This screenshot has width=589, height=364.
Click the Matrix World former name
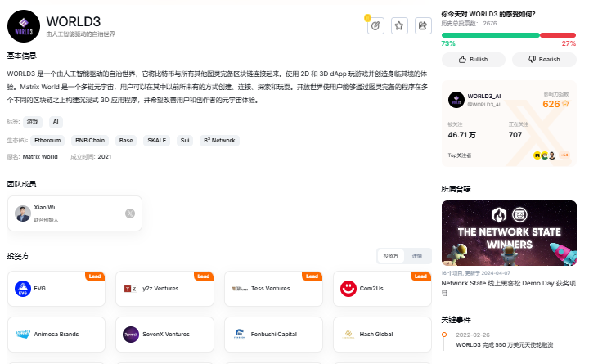40,157
